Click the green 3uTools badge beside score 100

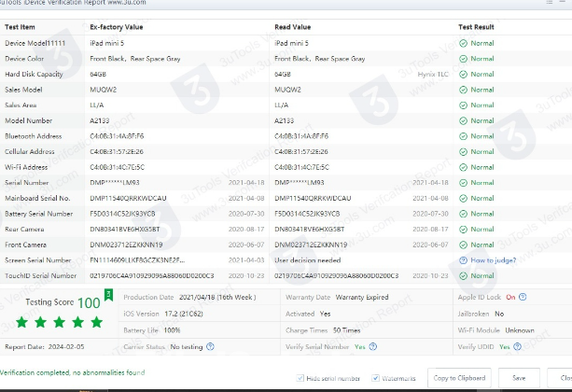108,295
